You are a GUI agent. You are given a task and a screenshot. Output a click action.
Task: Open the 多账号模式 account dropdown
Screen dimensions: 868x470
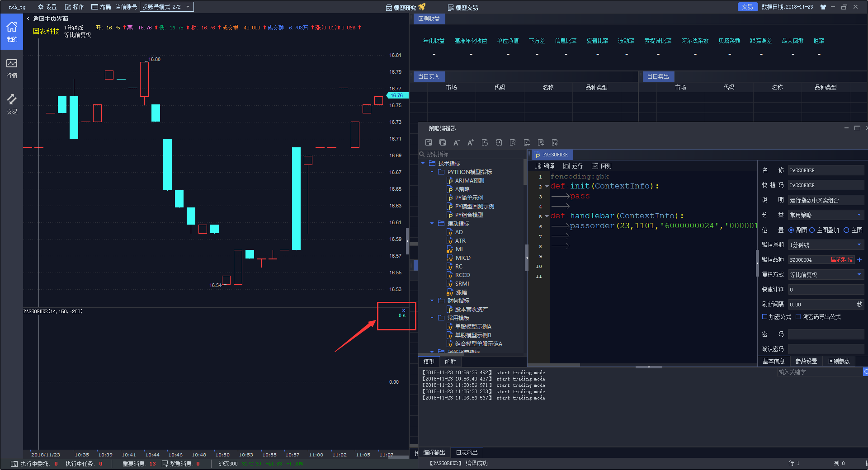pyautogui.click(x=167, y=7)
